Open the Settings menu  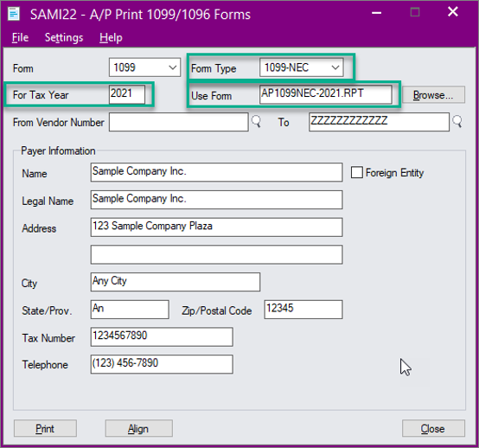pyautogui.click(x=64, y=37)
